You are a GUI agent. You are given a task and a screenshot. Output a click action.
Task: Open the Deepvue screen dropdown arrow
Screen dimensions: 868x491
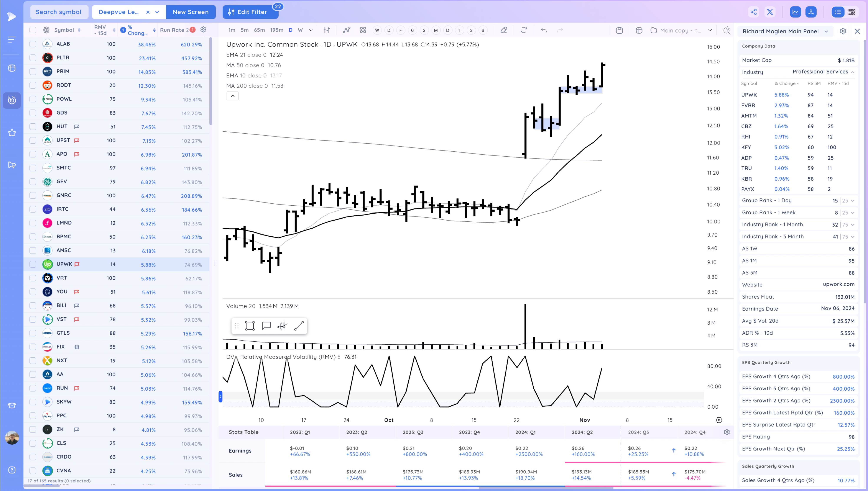157,12
